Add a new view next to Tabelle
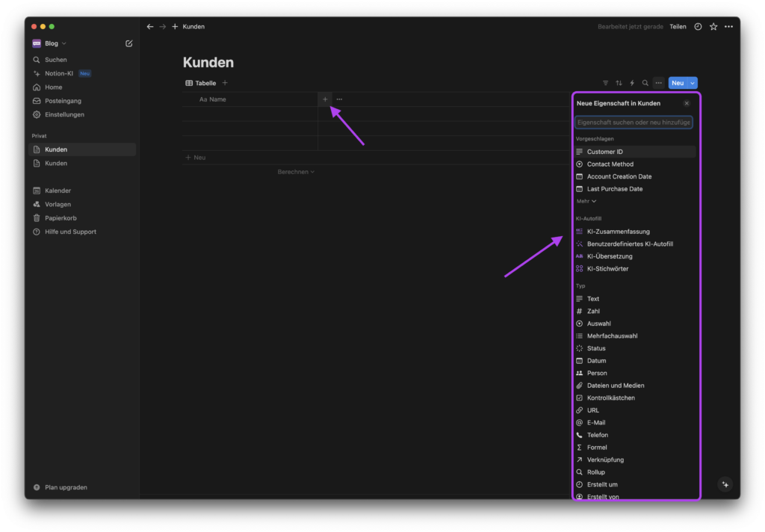Image resolution: width=765 pixels, height=532 pixels. pos(225,83)
